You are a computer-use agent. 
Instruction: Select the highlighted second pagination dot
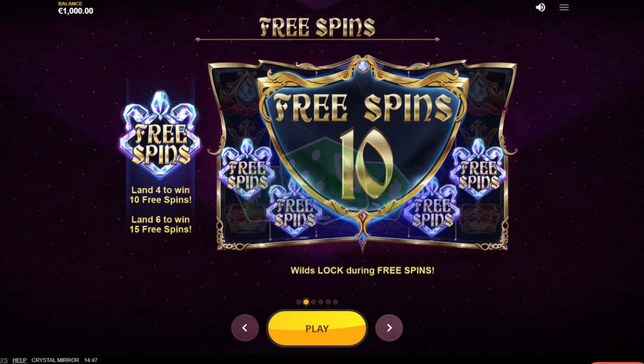pos(306,302)
